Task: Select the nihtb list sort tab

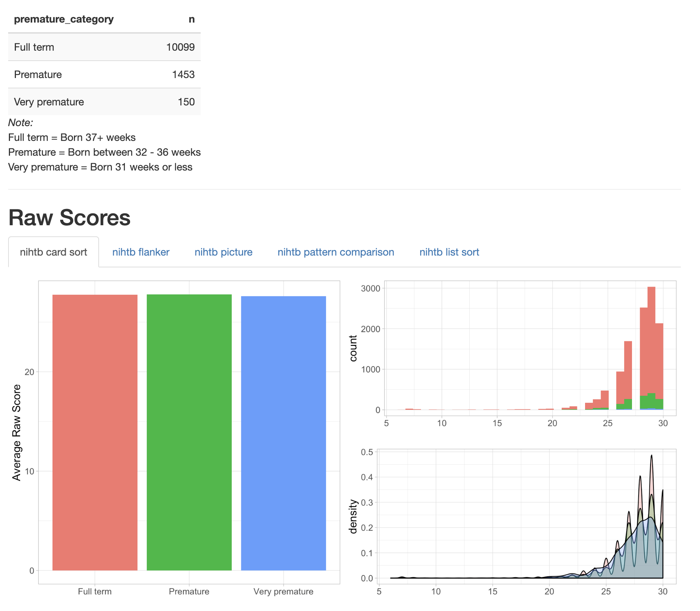Action: tap(449, 252)
